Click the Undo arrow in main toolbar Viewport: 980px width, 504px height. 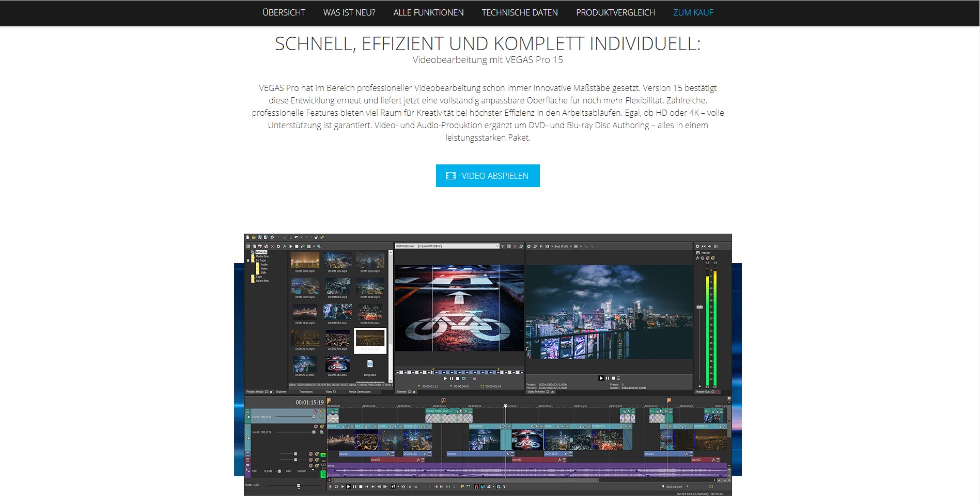(297, 237)
